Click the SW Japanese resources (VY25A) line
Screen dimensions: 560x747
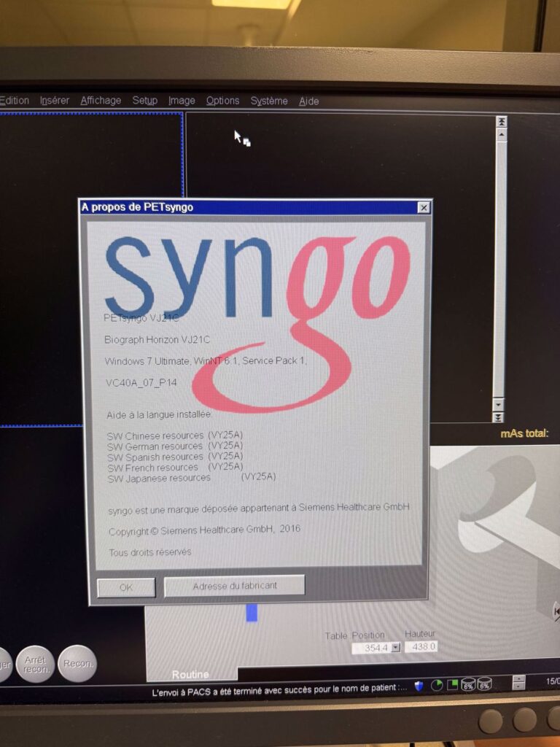coord(192,478)
